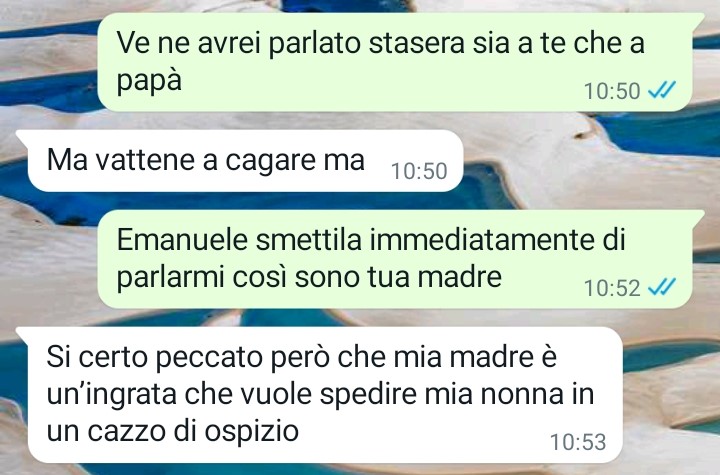Viewport: 720px width, 475px height.
Task: Click the word 'papà' in the first message
Action: tap(149, 81)
